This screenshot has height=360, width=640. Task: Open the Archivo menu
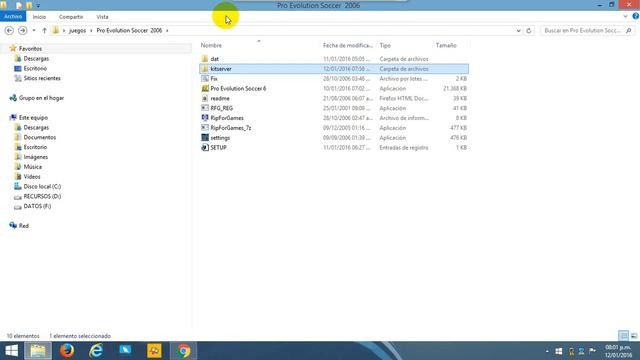pyautogui.click(x=13, y=16)
